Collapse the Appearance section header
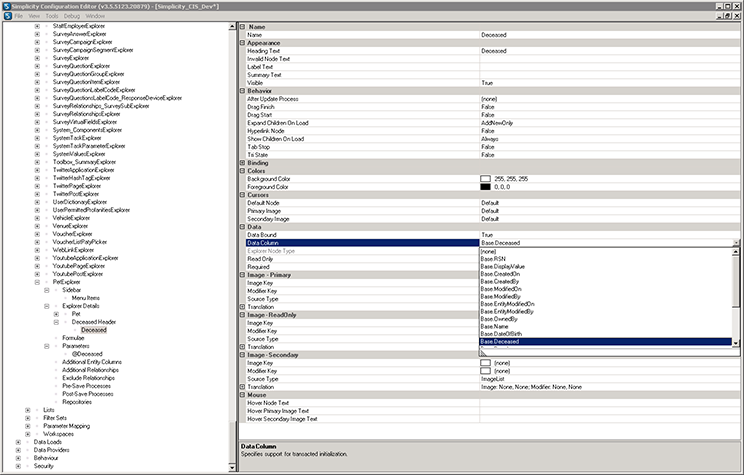The width and height of the screenshot is (744, 475). (242, 43)
